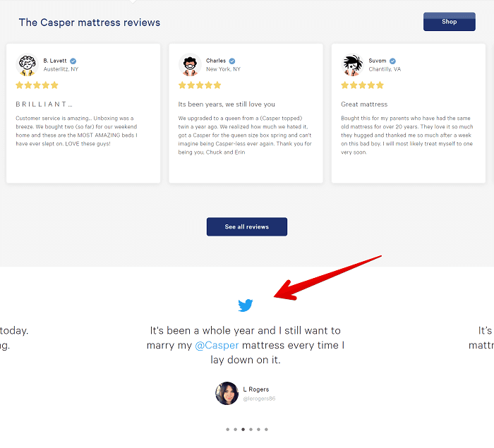The height and width of the screenshot is (448, 494).
Task: Open the @Casper mention link
Action: (217, 345)
